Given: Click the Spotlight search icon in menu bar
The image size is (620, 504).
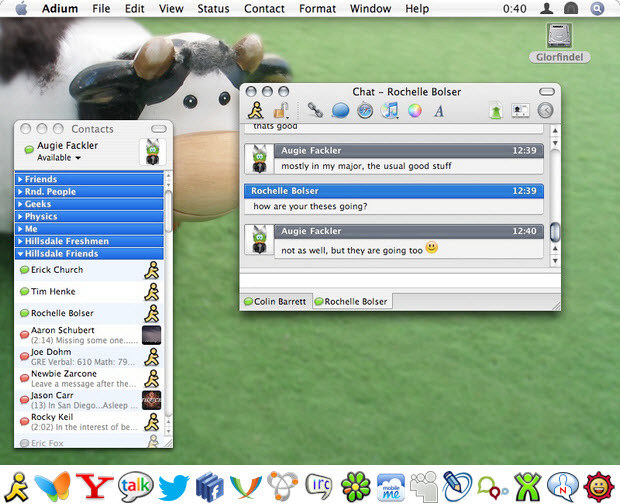Looking at the screenshot, I should point(597,8).
